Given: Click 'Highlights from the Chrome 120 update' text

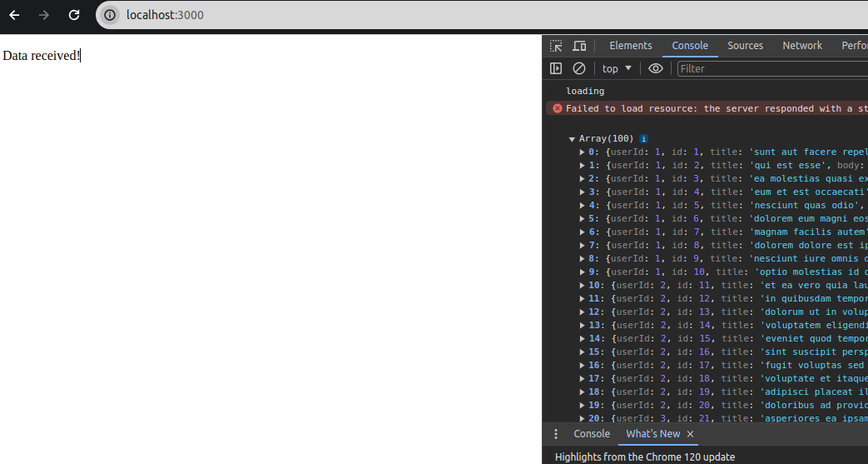Looking at the screenshot, I should click(645, 457).
